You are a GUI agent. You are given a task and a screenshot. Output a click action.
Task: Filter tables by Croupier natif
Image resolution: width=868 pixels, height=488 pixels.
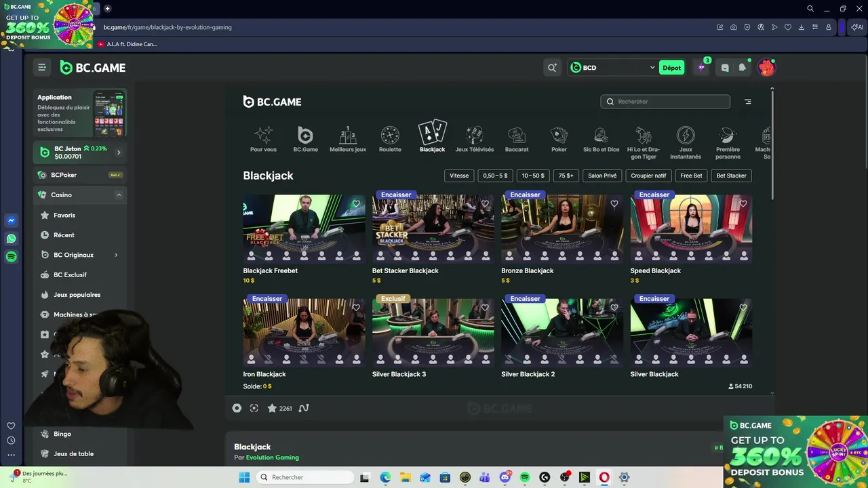[x=648, y=176]
